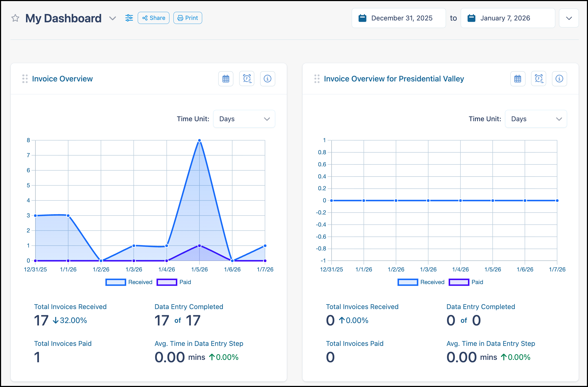Expand date range preset chevron

[569, 18]
